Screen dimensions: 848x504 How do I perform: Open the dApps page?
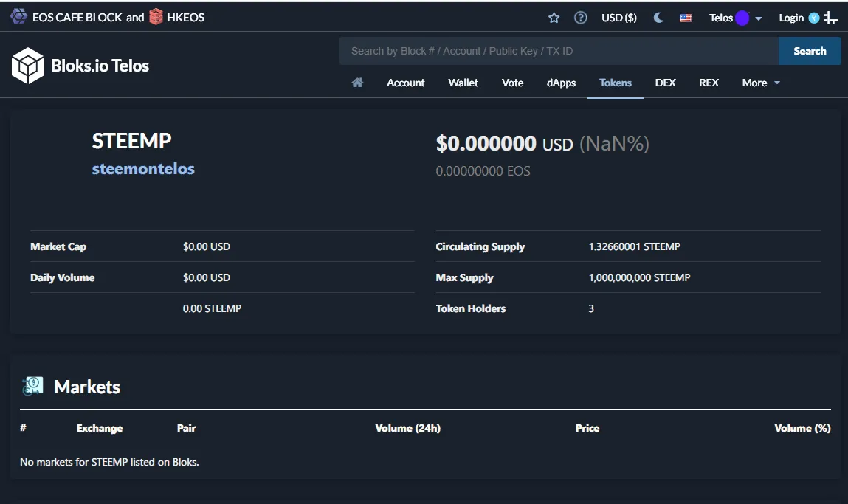click(x=561, y=83)
